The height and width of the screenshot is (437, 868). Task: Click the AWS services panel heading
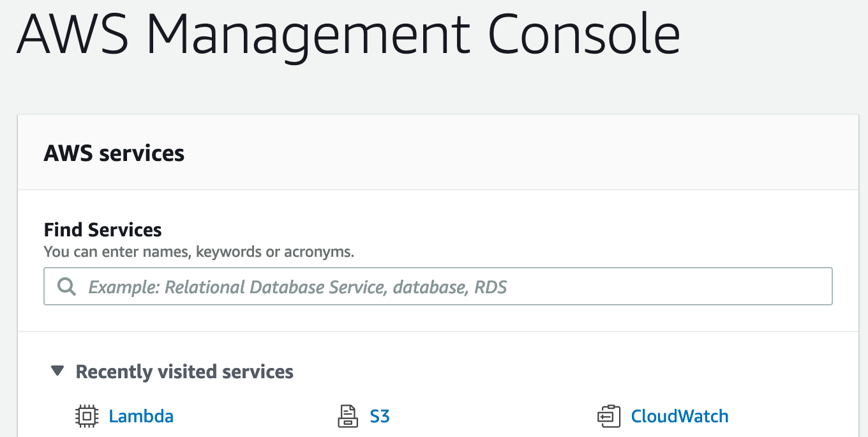pyautogui.click(x=114, y=153)
